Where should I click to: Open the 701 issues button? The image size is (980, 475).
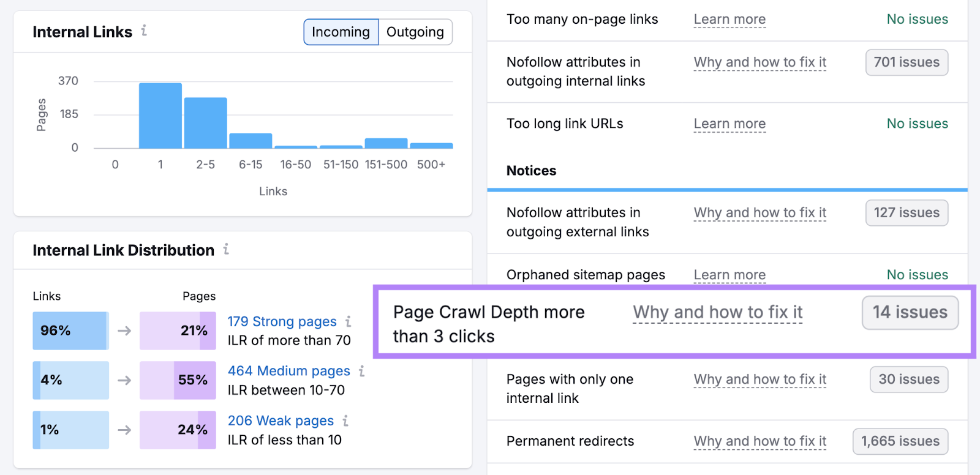point(906,62)
